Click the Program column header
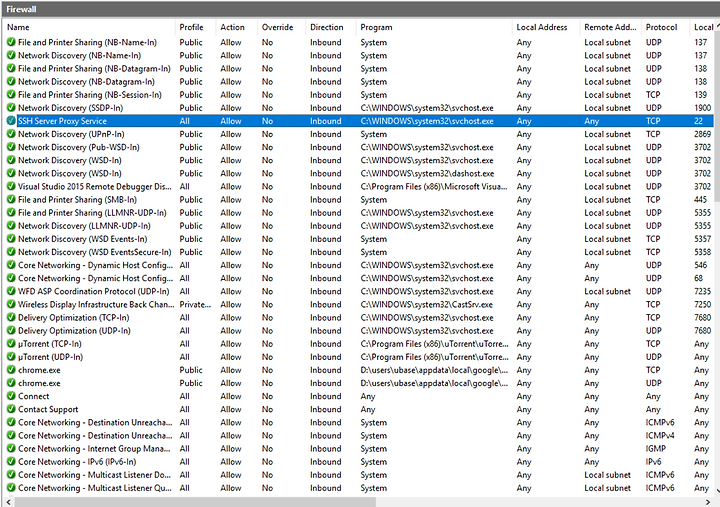 tap(434, 27)
